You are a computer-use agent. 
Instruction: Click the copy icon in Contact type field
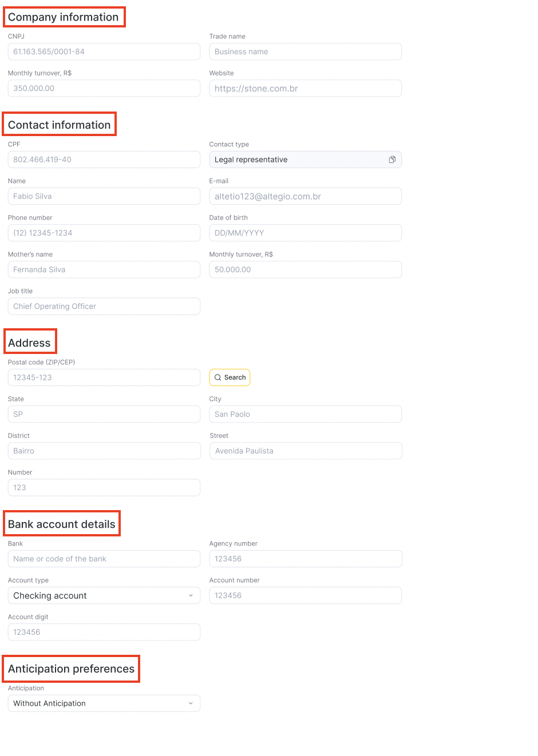tap(392, 160)
